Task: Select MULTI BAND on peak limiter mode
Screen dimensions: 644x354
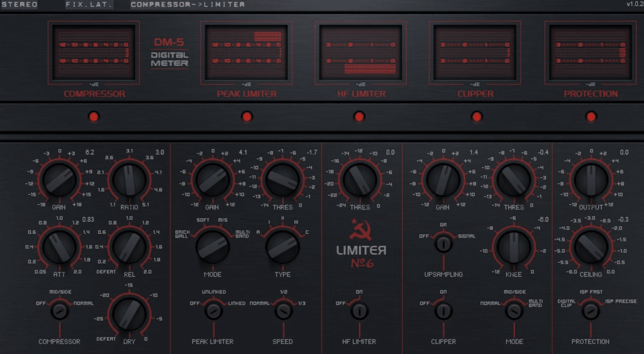Action: click(242, 234)
